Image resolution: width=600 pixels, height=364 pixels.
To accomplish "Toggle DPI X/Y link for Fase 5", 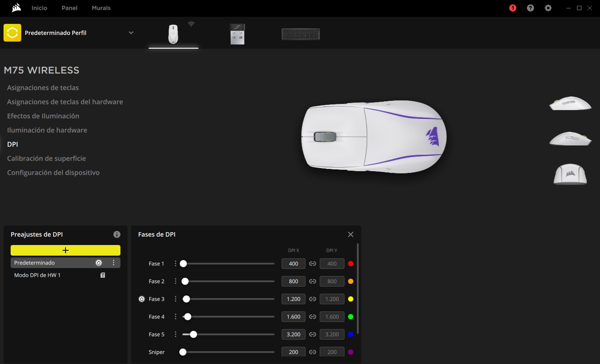I will coord(313,334).
